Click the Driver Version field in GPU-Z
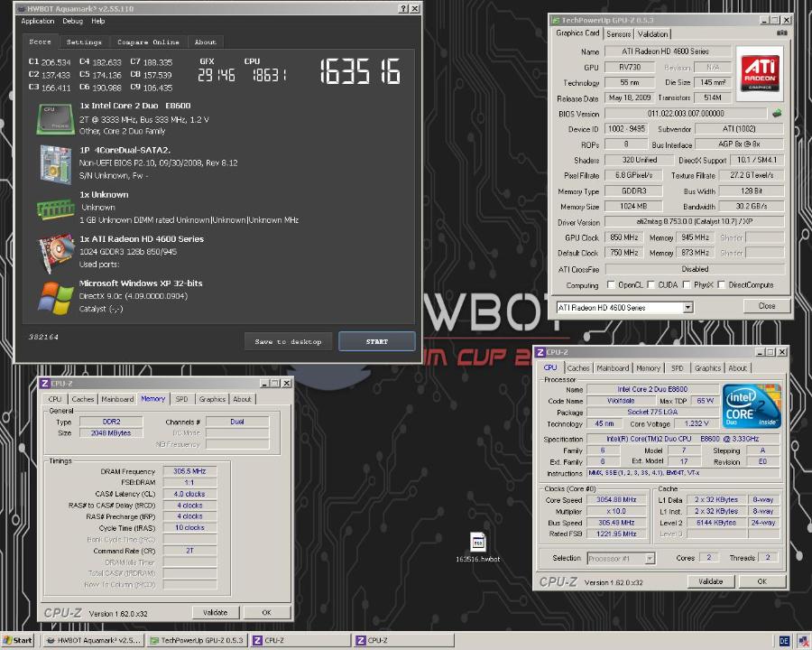The height and width of the screenshot is (650, 812). [695, 222]
